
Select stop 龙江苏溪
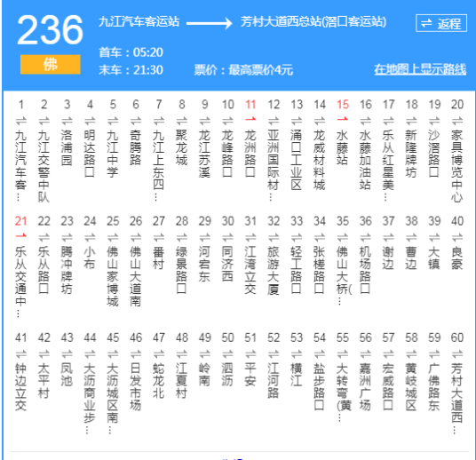(204, 154)
